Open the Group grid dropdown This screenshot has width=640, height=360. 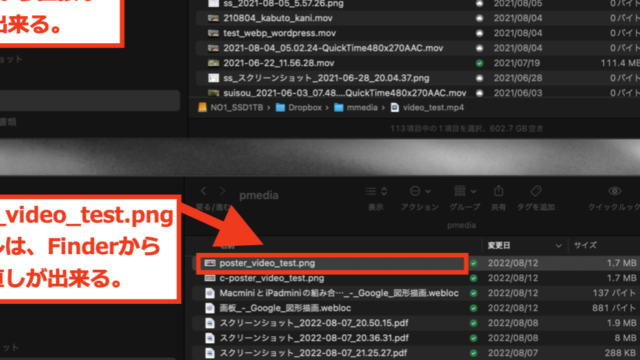tap(465, 191)
